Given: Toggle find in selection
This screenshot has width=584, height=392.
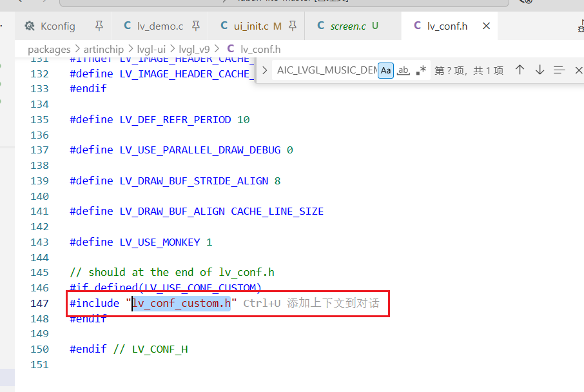Looking at the screenshot, I should tap(559, 70).
